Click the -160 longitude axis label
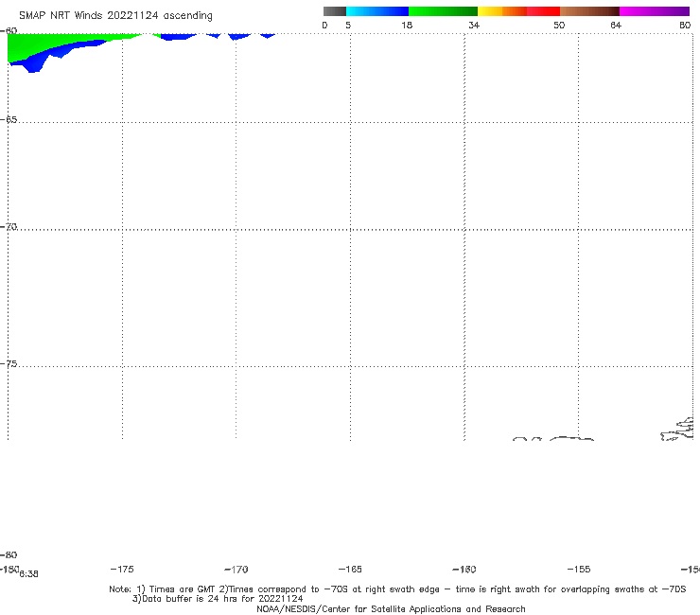 pyautogui.click(x=464, y=569)
